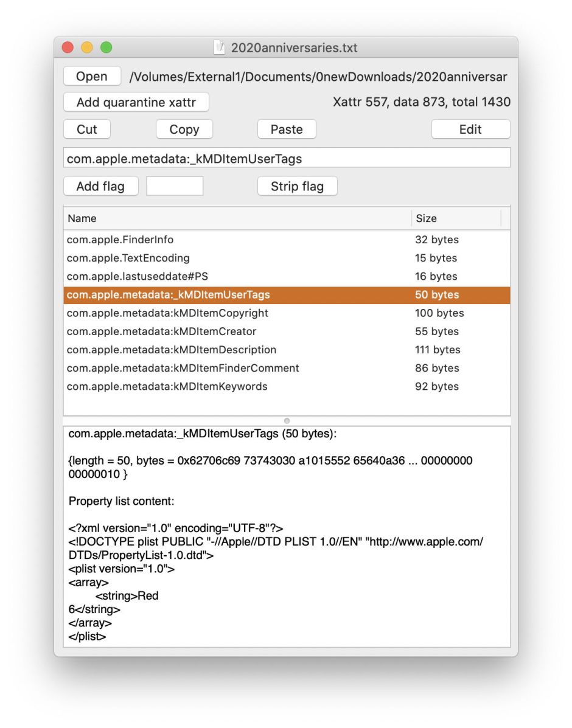Sort list by Size column header
The height and width of the screenshot is (728, 572).
click(455, 218)
